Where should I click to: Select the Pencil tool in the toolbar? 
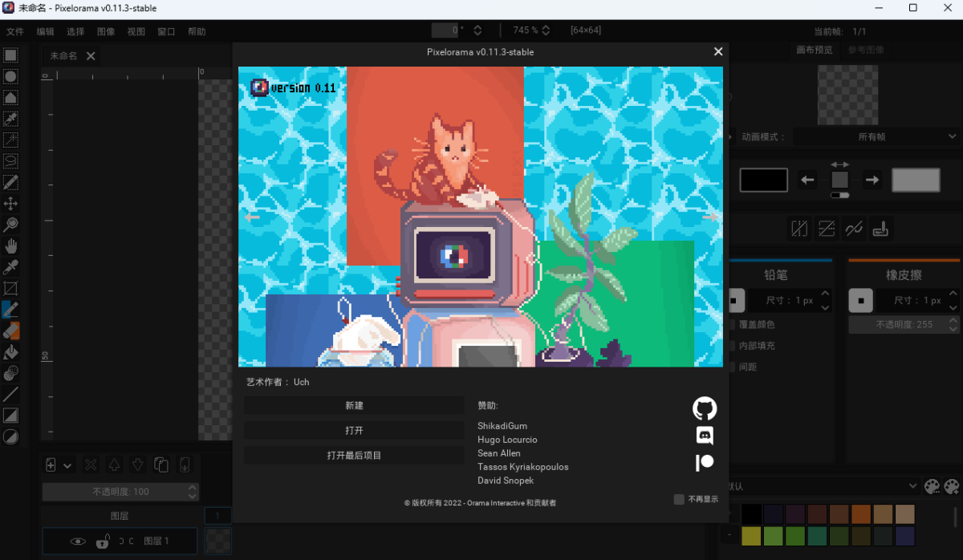click(x=10, y=309)
